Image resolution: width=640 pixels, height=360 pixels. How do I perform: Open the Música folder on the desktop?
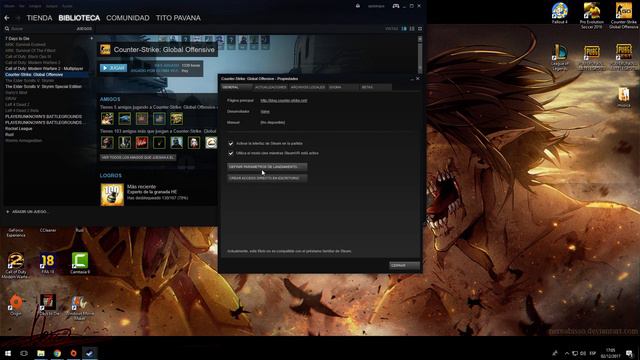[x=623, y=97]
